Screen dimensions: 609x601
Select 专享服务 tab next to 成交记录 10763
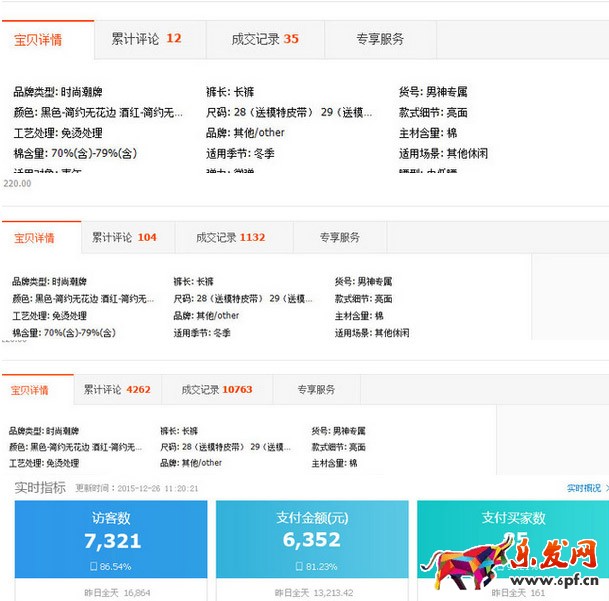(x=316, y=389)
